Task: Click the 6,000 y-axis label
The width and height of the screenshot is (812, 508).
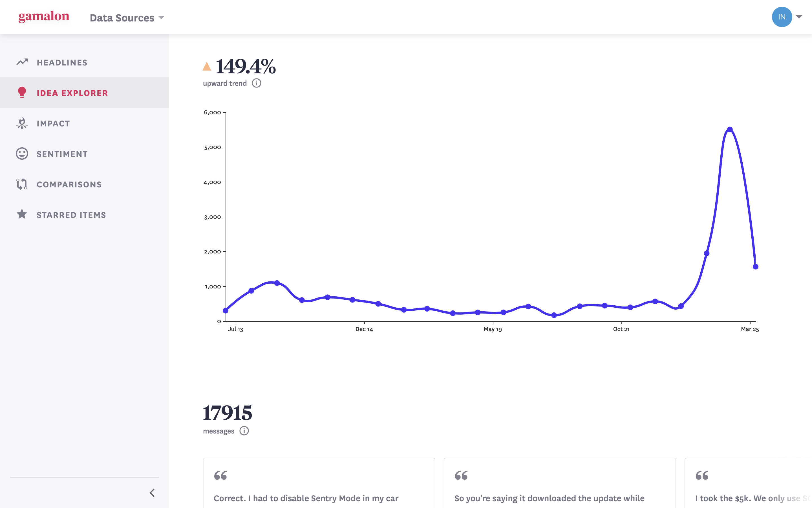Action: (x=212, y=113)
